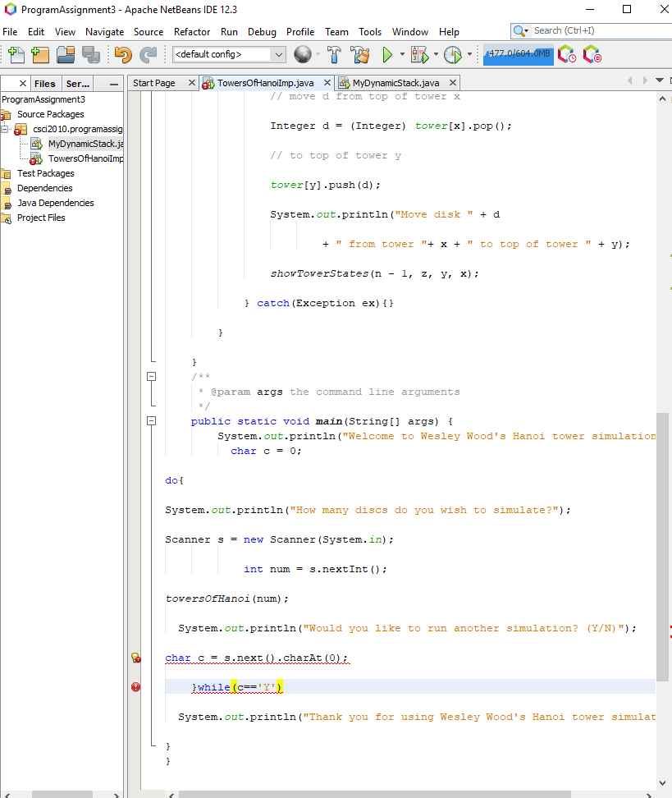The height and width of the screenshot is (798, 672).
Task: Close the TowersOfHanoiImp.java tab
Action: point(327,82)
